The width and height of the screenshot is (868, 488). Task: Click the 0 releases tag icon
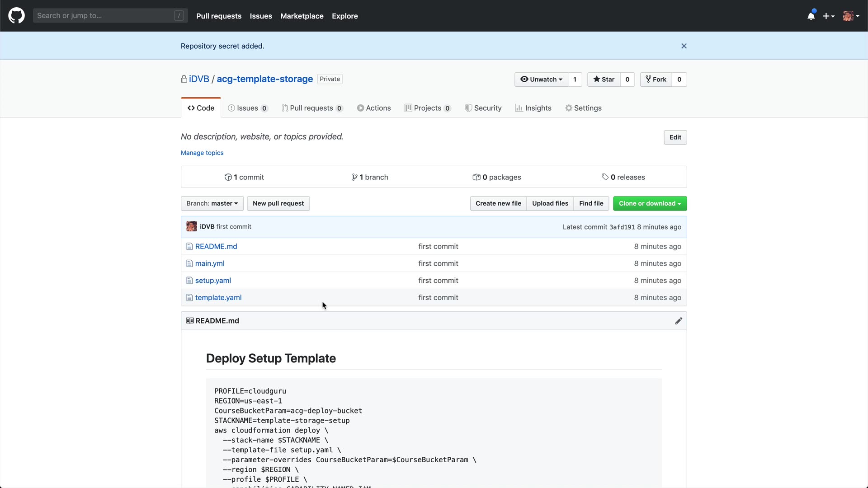[x=605, y=177]
